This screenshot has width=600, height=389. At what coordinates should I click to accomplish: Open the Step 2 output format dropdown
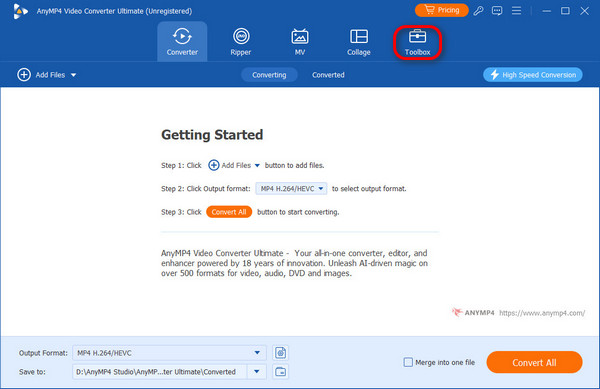point(291,189)
